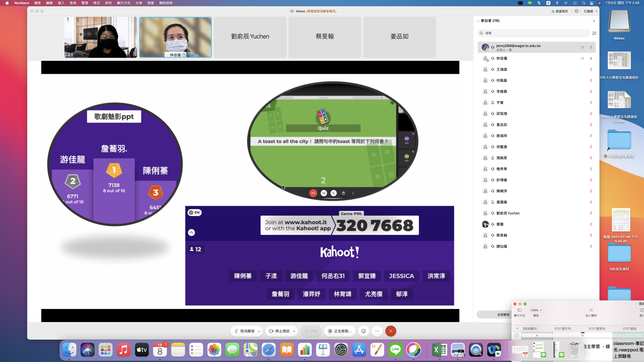Viewport: 644px width, 362px height.
Task: Click the participant search field
Action: [533, 33]
